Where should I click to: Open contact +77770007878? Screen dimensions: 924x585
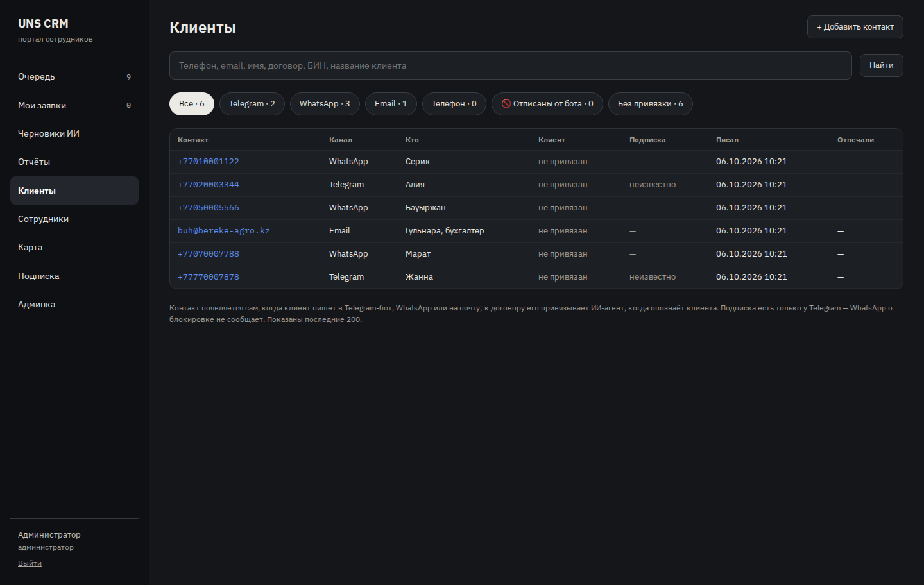coord(208,277)
